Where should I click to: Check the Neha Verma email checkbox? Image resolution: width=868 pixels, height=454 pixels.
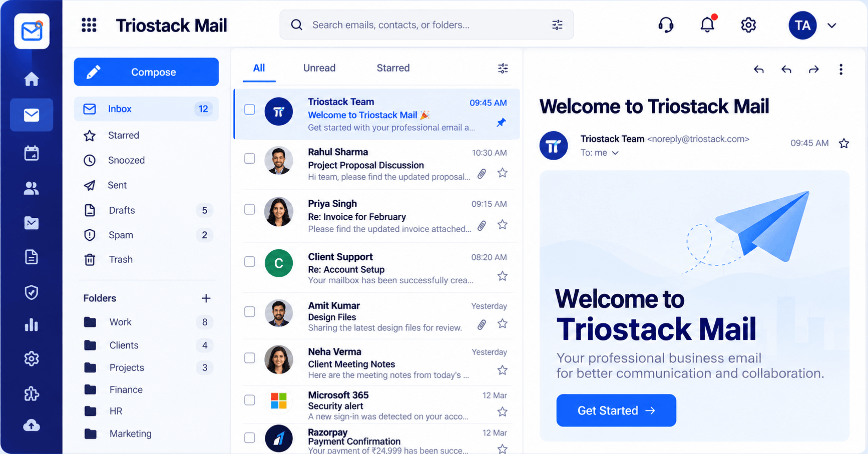250,358
